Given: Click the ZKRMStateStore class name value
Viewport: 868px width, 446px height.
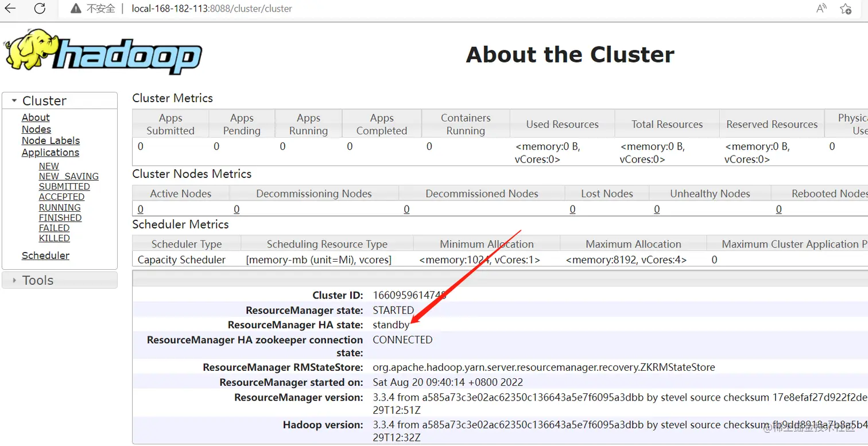Looking at the screenshot, I should click(x=544, y=367).
